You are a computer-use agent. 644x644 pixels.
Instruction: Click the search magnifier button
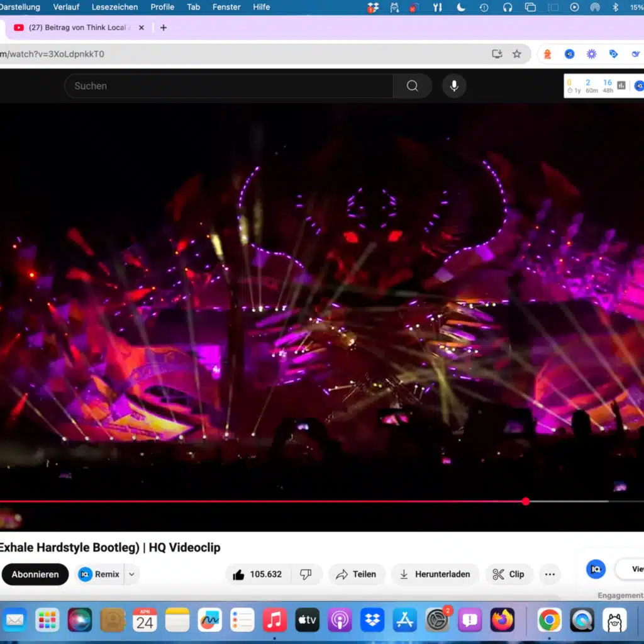[x=412, y=86]
